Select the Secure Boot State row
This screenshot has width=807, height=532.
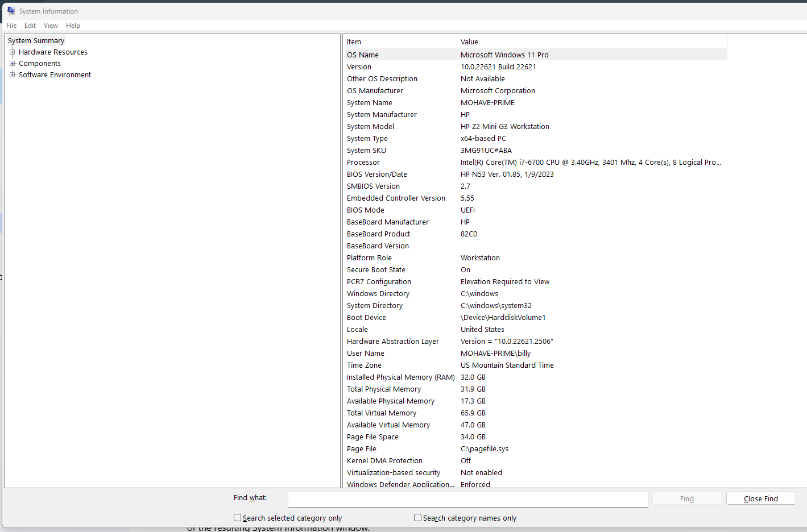[x=535, y=270]
